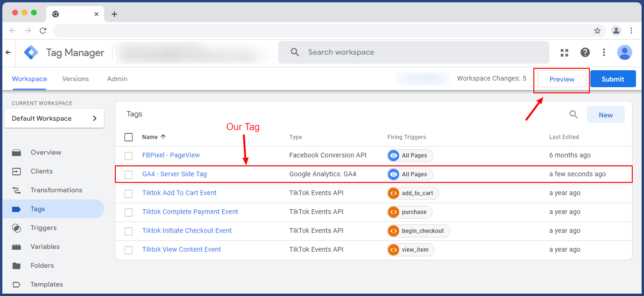Click the Search workspace field
The height and width of the screenshot is (296, 644).
click(414, 52)
